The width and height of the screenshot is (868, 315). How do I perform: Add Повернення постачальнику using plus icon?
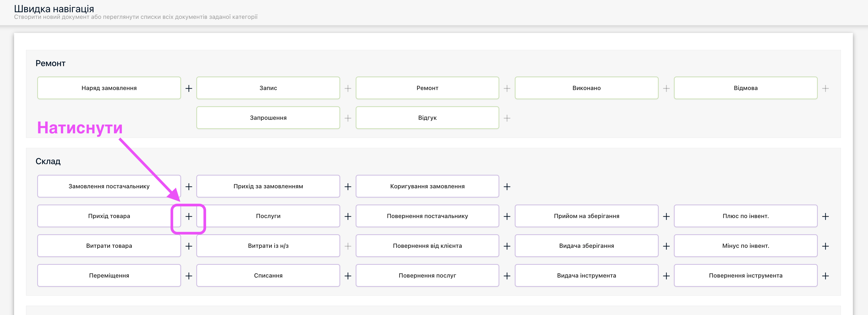tap(507, 216)
